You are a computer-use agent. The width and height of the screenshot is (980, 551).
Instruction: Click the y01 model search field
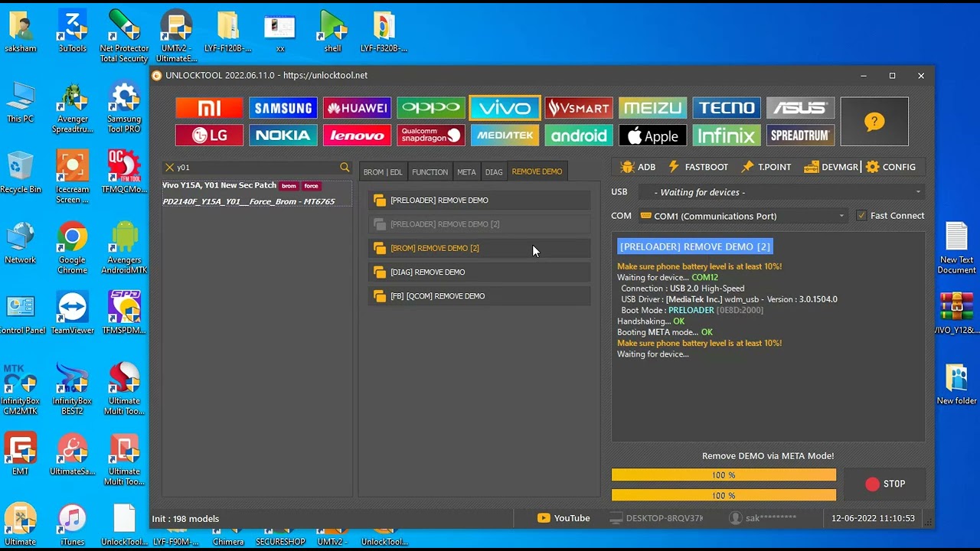pyautogui.click(x=256, y=167)
